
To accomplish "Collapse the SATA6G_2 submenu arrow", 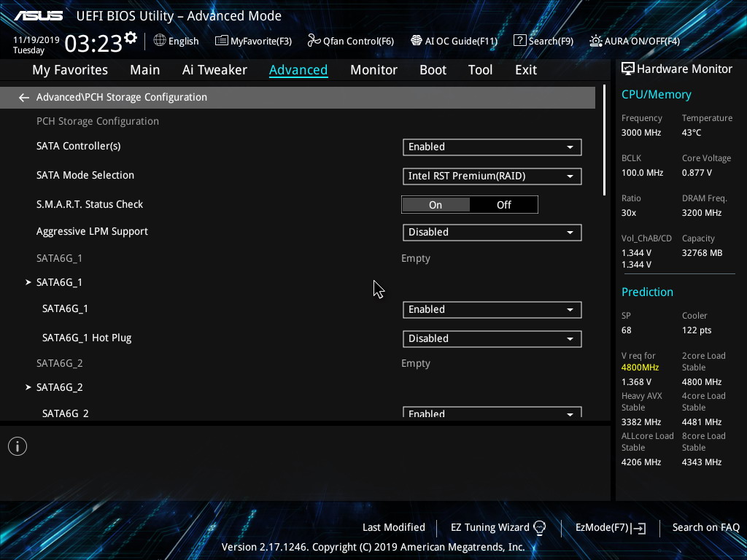I will 28,387.
